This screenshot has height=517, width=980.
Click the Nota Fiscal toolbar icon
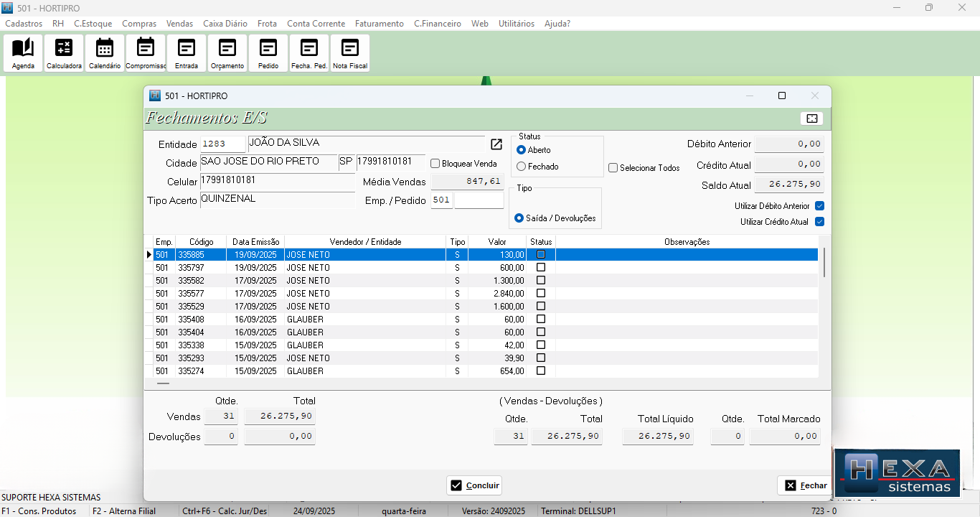tap(350, 53)
